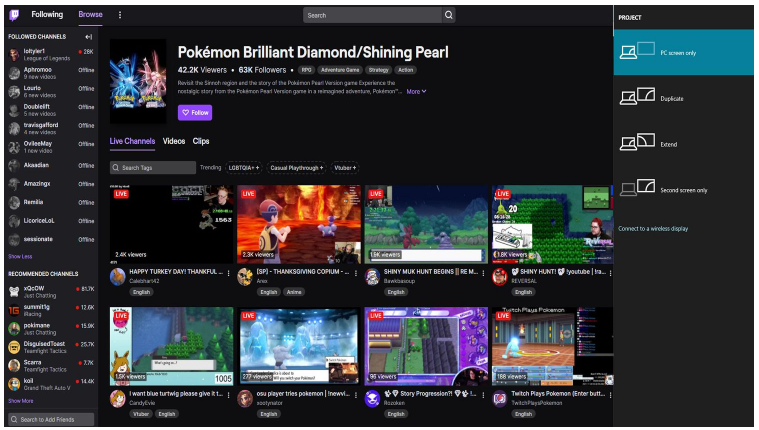This screenshot has width=759, height=430.
Task: Click LicoriceLoL in followed channels
Action: 51,221
